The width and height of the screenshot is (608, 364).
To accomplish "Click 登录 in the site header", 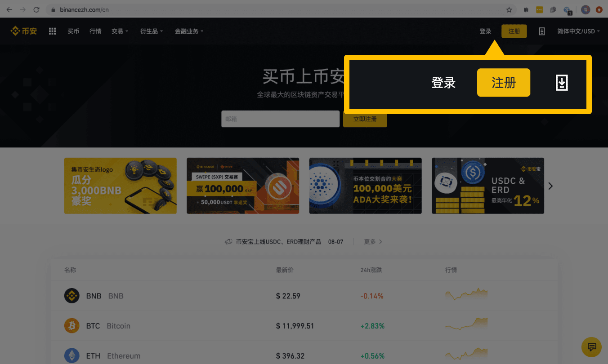I will click(485, 31).
